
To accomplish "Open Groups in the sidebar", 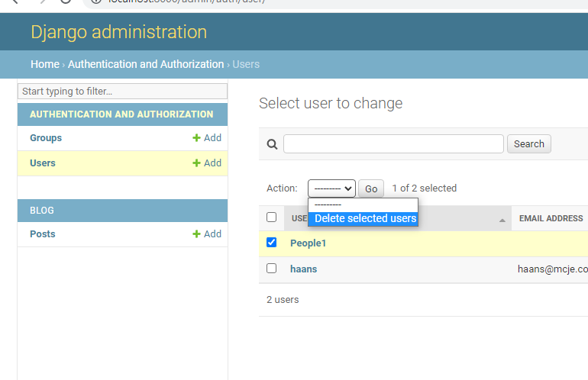I will click(46, 138).
